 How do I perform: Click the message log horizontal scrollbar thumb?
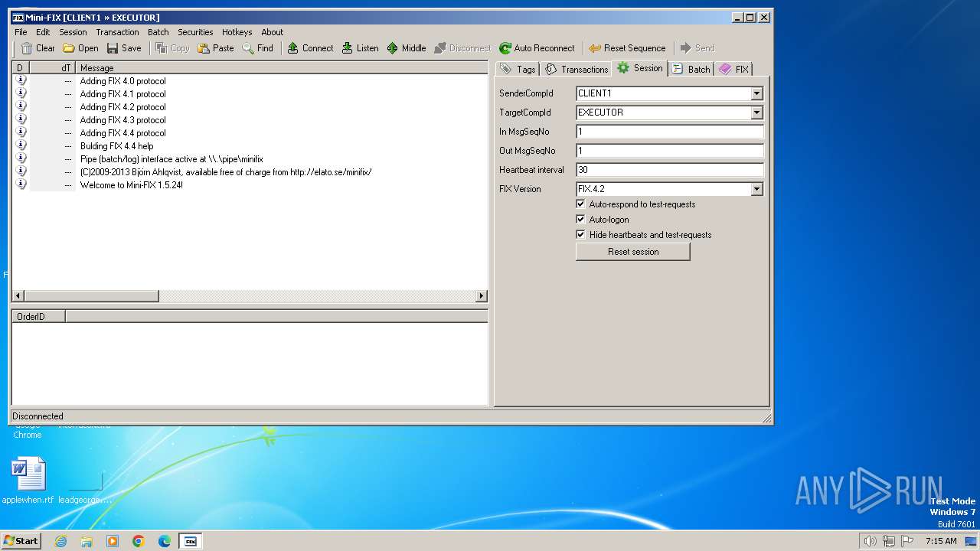[x=92, y=296]
